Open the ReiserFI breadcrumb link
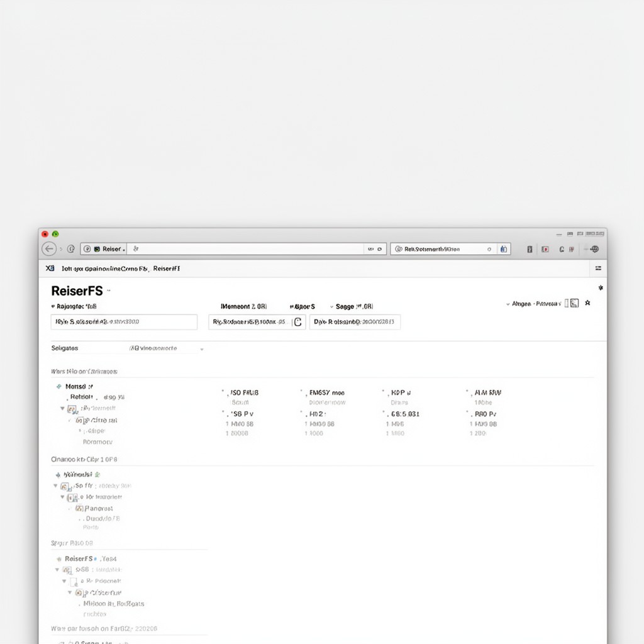The width and height of the screenshot is (644, 644). [166, 268]
